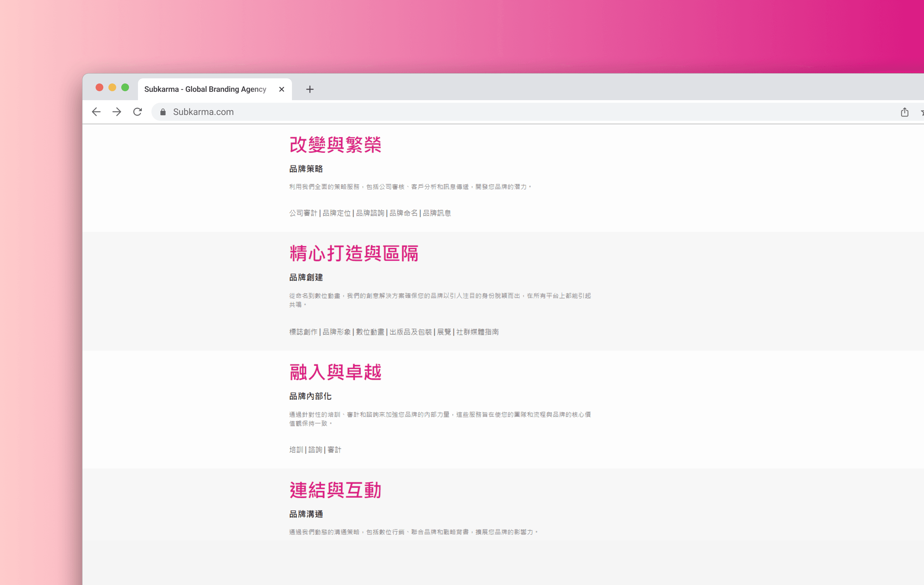Click the 標誌創作 service item
Image resolution: width=924 pixels, height=585 pixels.
tap(303, 332)
